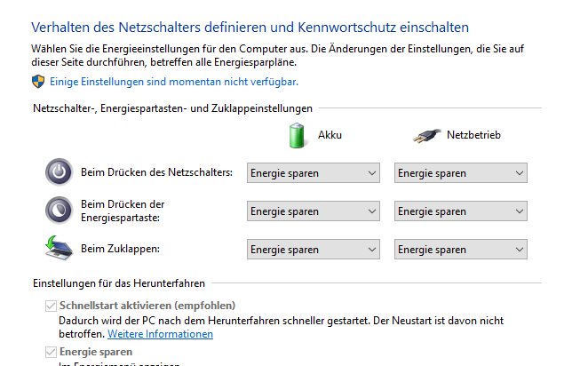
Task: Open the 'Weitere Informationen' link
Action: [160, 334]
